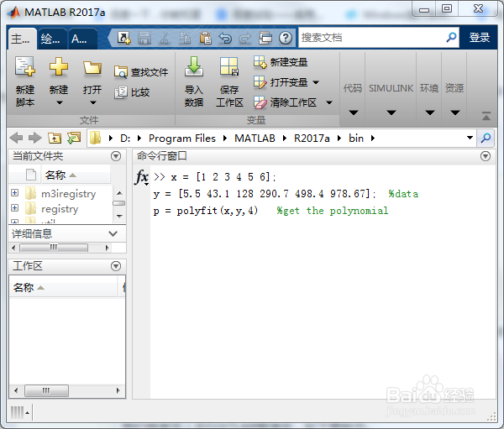Open Current Folder (当前文件夹) panel actions menu
Image resolution: width=504 pixels, height=429 pixels.
116,156
